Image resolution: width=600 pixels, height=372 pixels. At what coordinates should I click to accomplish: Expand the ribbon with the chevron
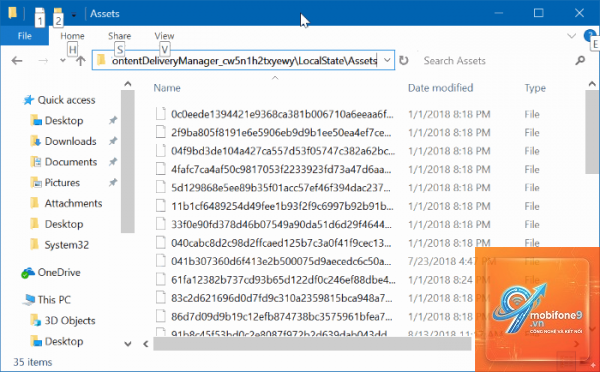coord(571,36)
